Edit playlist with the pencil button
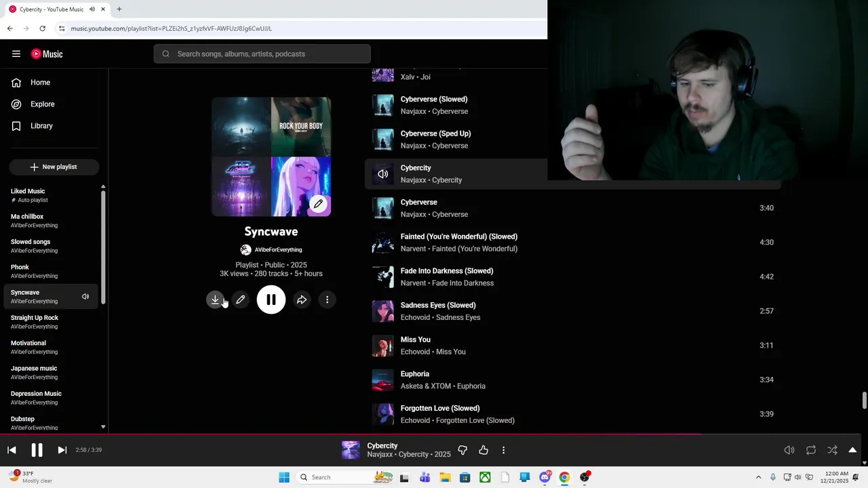This screenshot has width=868, height=488. (241, 300)
